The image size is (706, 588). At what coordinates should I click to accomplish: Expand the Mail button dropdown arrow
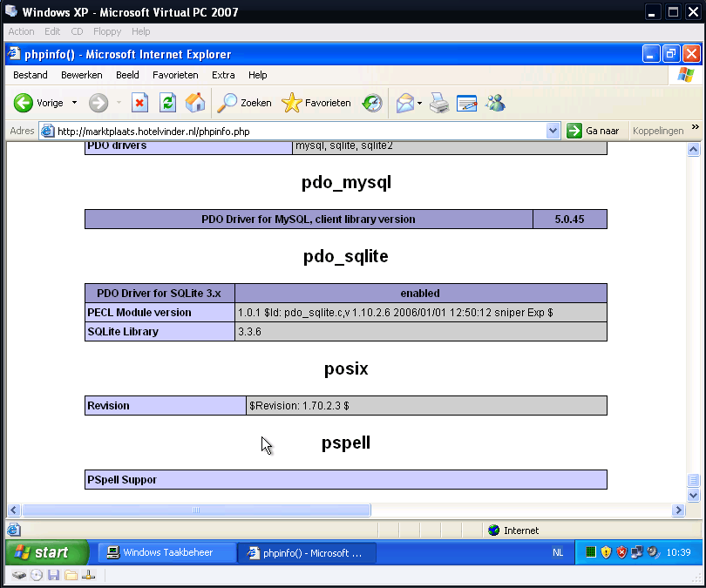coord(419,103)
